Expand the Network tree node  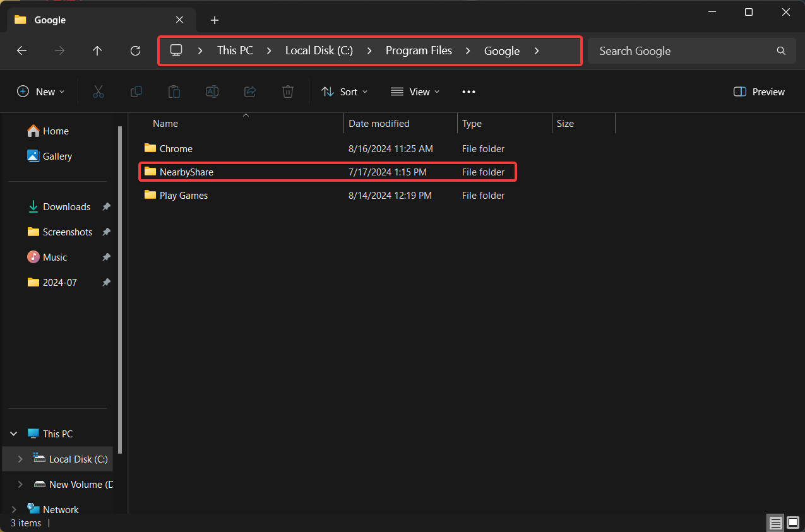click(x=13, y=509)
